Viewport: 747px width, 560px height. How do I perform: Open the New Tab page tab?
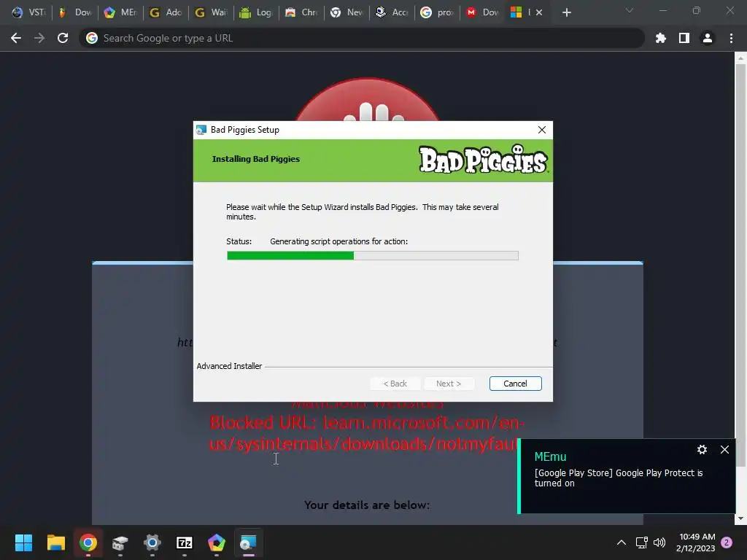point(347,12)
